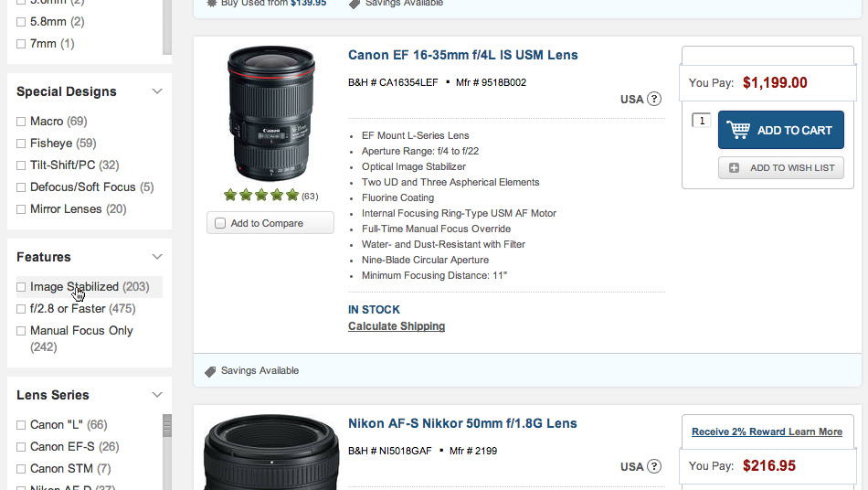
Task: Collapse the Special Designs filter section
Action: click(x=157, y=91)
